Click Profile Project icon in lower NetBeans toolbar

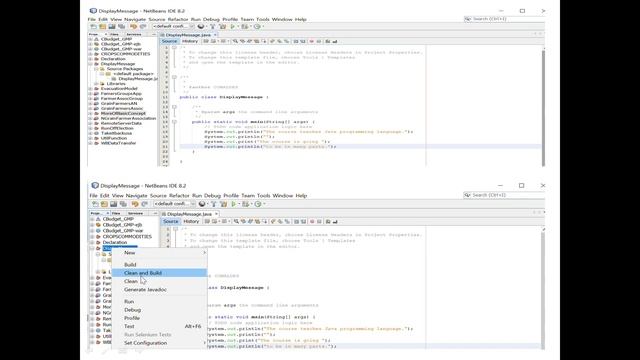click(x=258, y=204)
